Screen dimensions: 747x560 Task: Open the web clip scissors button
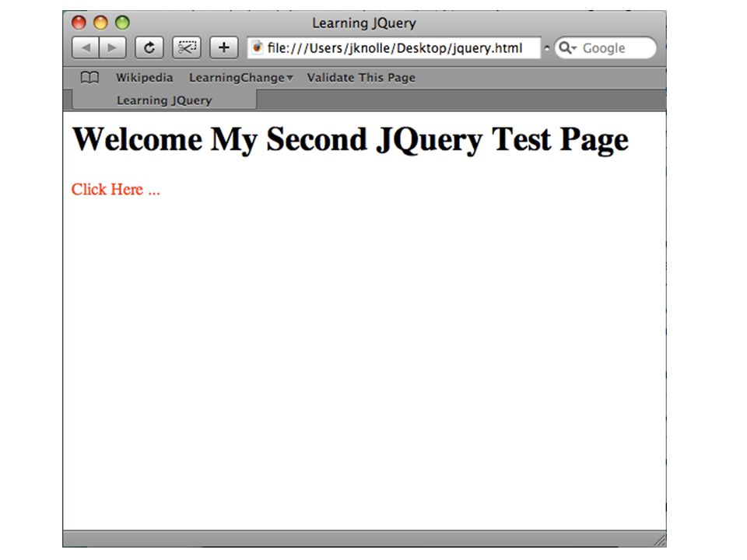pos(187,48)
